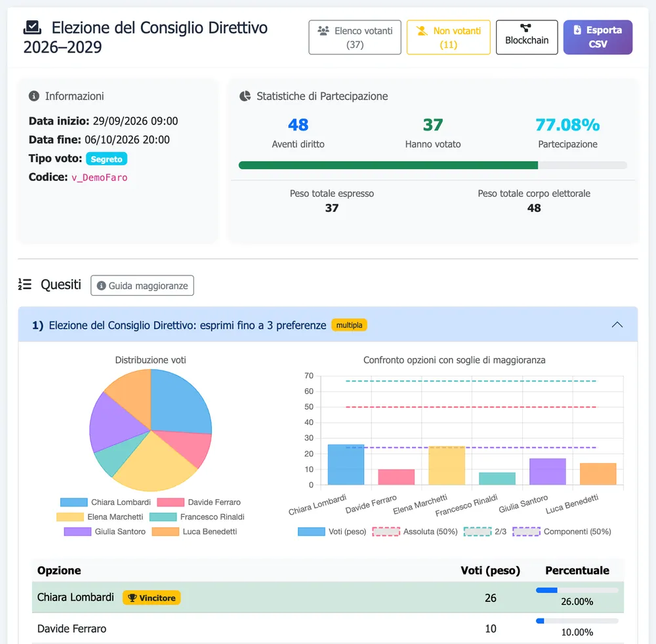Click the trophy icon in Vincitore badge
Viewport: 656px width, 644px height.
tap(133, 597)
